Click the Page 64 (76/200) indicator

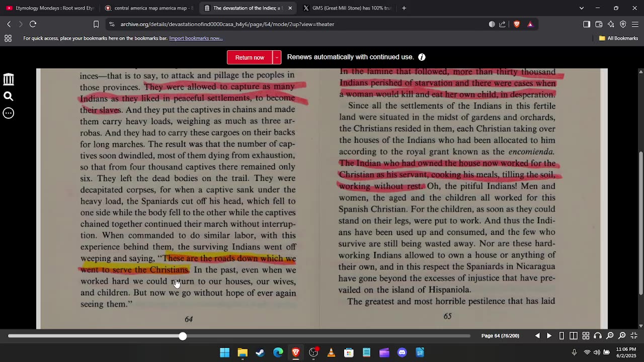click(x=500, y=336)
